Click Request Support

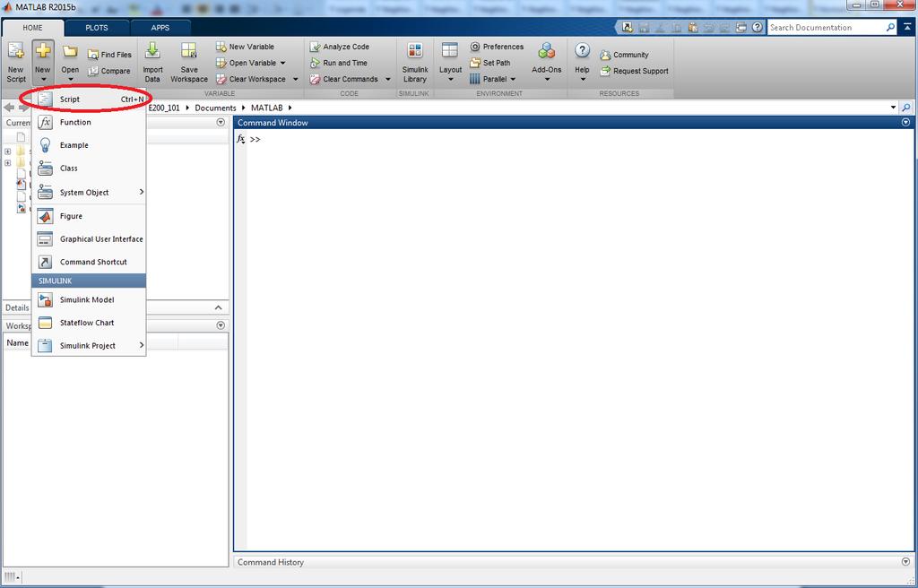[634, 71]
